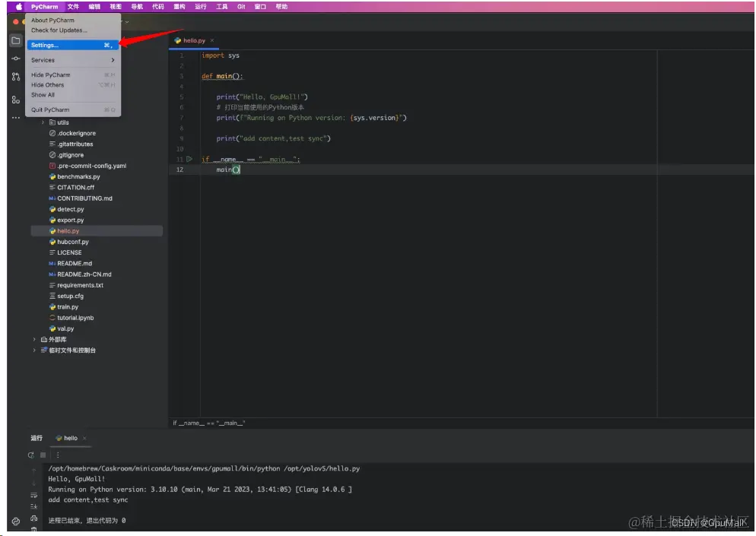Open the Services submenu
This screenshot has width=756, height=536.
pyautogui.click(x=73, y=60)
